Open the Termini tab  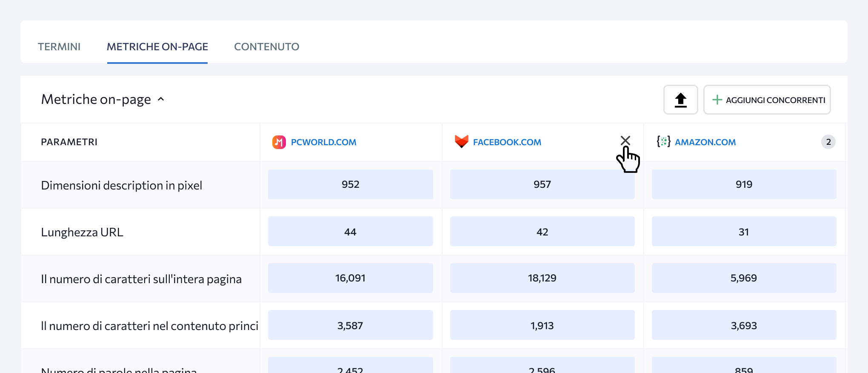(59, 46)
